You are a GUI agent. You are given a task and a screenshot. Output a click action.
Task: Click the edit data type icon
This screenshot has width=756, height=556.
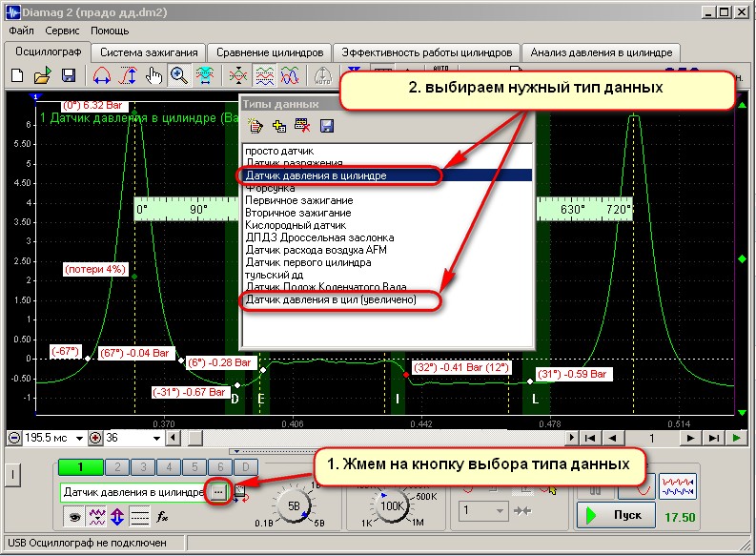(x=255, y=126)
